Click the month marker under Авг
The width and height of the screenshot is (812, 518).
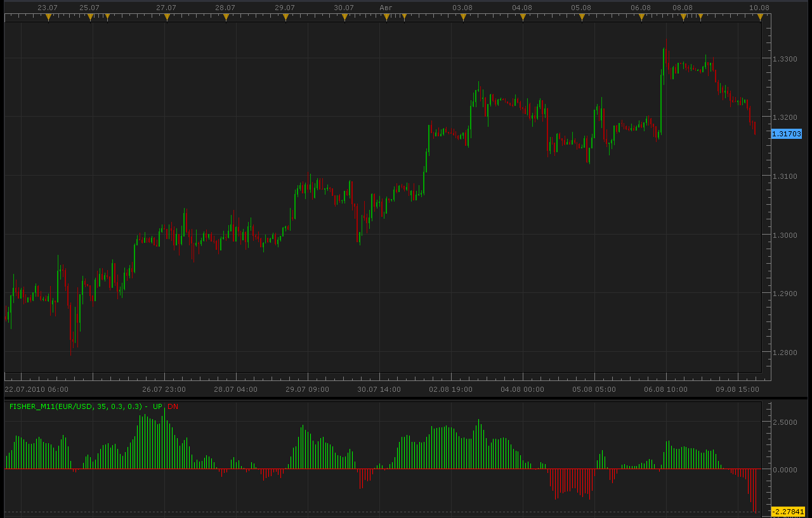tap(386, 18)
